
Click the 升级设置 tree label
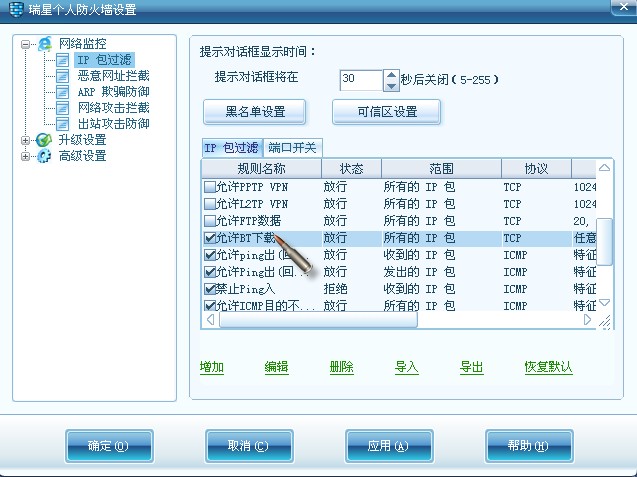coord(82,140)
